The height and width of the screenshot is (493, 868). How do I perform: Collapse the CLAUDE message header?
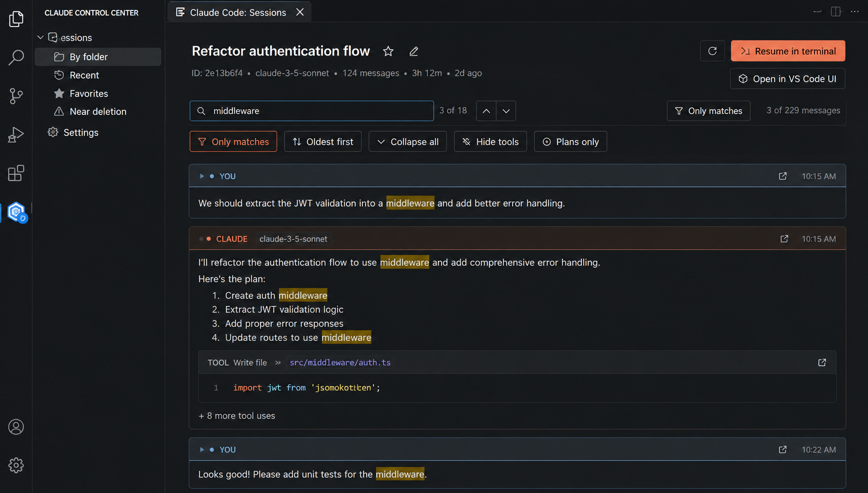click(201, 239)
